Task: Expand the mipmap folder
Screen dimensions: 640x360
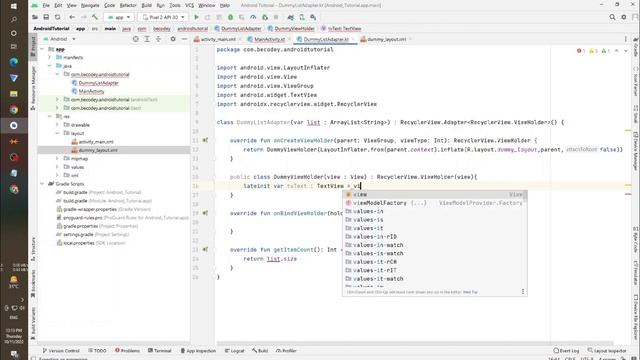Action: [x=57, y=158]
